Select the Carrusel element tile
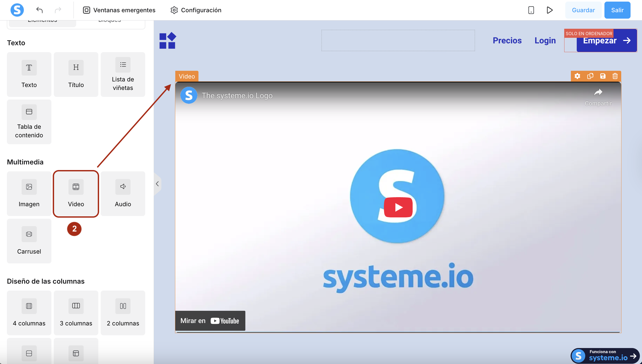642x364 pixels. pyautogui.click(x=29, y=241)
